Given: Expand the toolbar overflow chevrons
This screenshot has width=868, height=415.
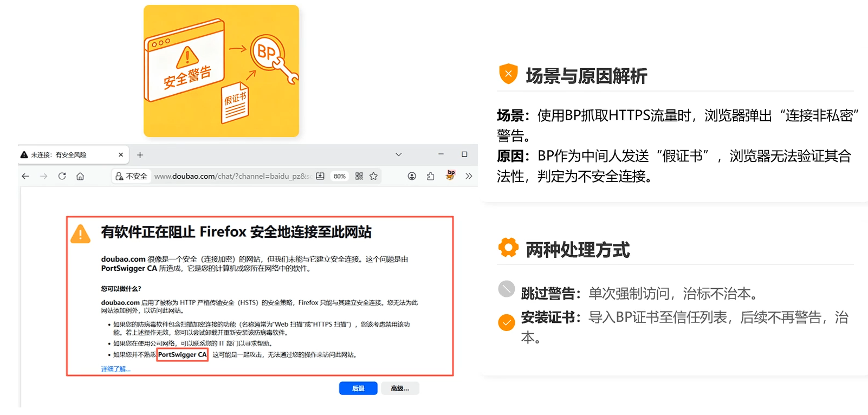Looking at the screenshot, I should click(x=469, y=176).
